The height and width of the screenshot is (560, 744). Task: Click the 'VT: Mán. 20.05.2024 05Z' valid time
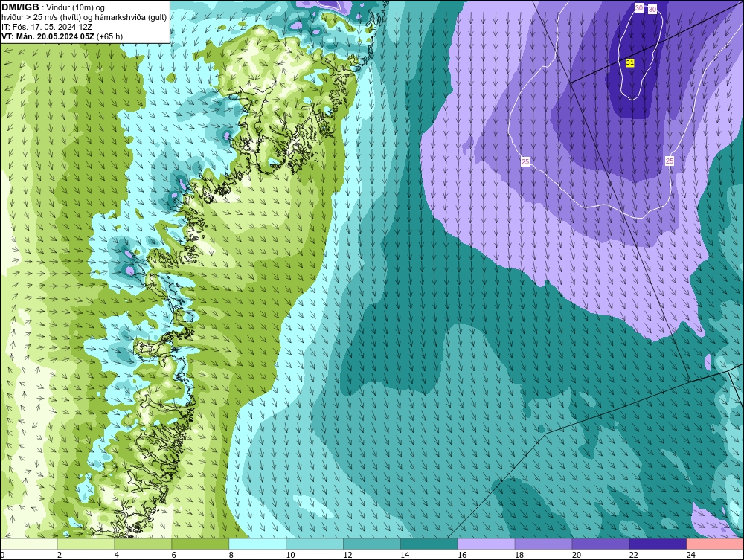click(x=48, y=36)
